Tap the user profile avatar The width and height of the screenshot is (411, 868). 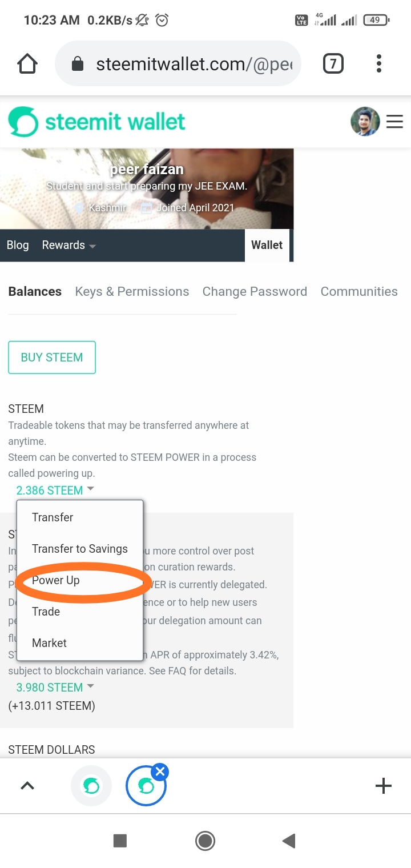(365, 122)
